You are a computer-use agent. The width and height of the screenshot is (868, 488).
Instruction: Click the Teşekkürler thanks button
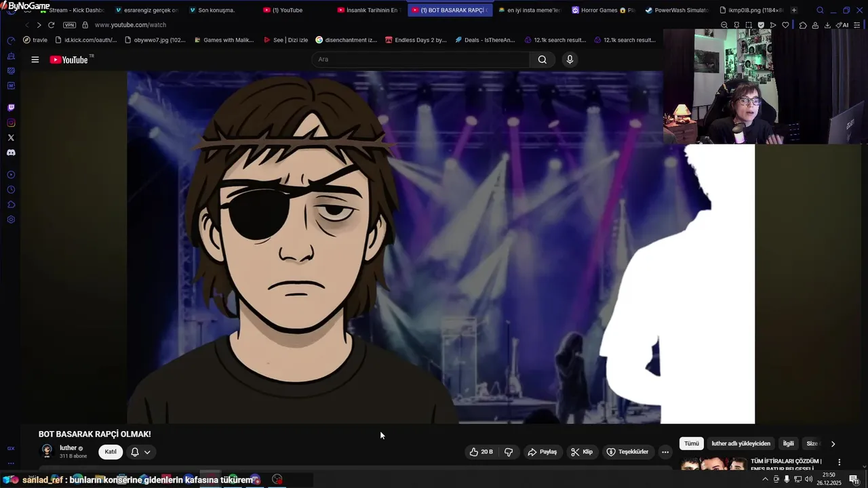click(x=627, y=452)
